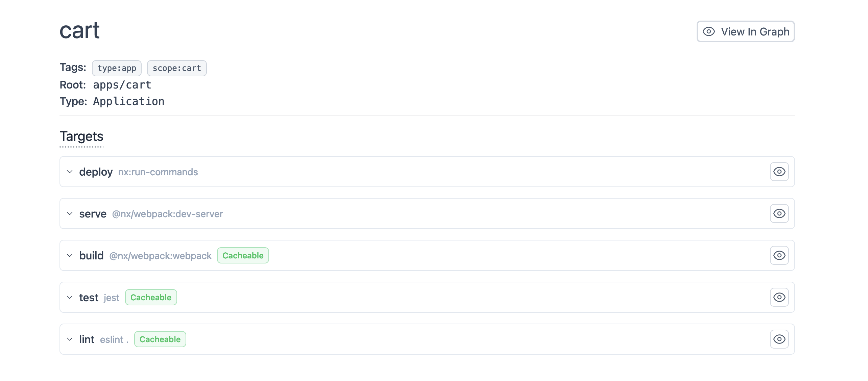This screenshot has width=868, height=381.
Task: Click the type:app tag
Action: (117, 68)
